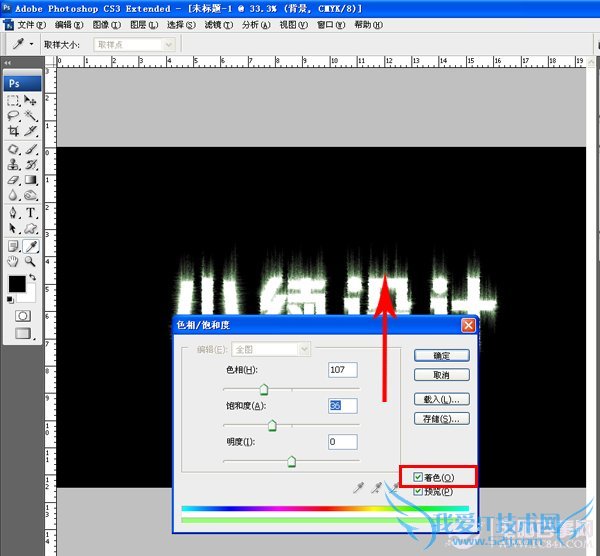Select the Move tool
Image resolution: width=600 pixels, height=556 pixels.
tap(30, 101)
